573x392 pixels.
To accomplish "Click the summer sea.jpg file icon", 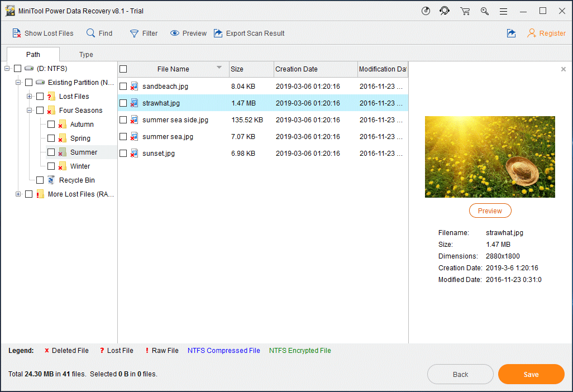I will (x=134, y=137).
